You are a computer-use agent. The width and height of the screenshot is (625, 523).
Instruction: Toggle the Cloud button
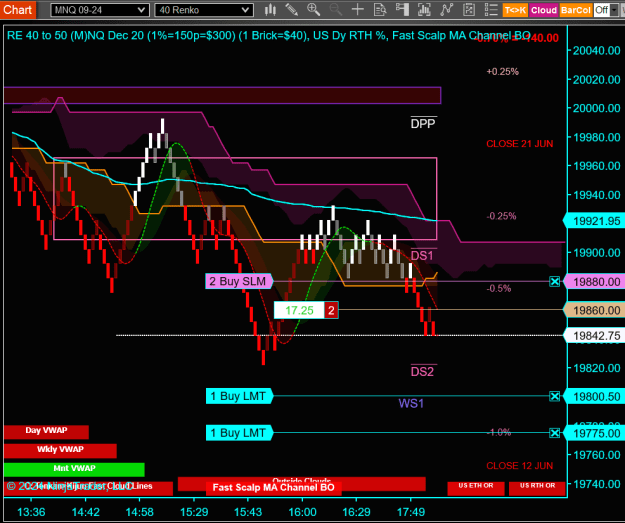(x=544, y=10)
